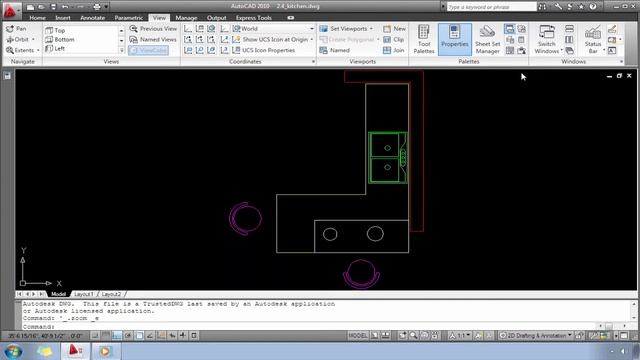The width and height of the screenshot is (640, 360).
Task: Align UCS to Object icon
Action: point(200,50)
